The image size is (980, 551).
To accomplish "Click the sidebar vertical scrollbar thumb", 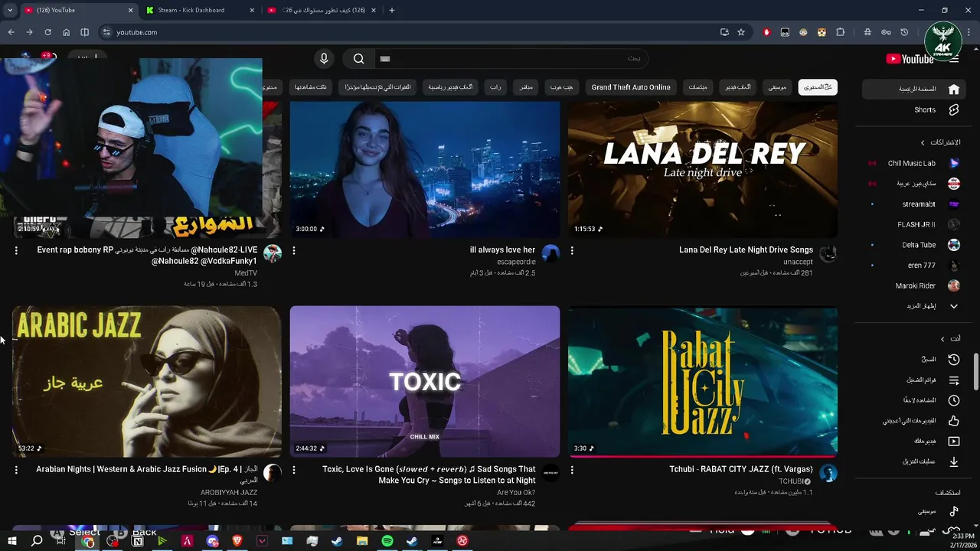I will pyautogui.click(x=975, y=372).
